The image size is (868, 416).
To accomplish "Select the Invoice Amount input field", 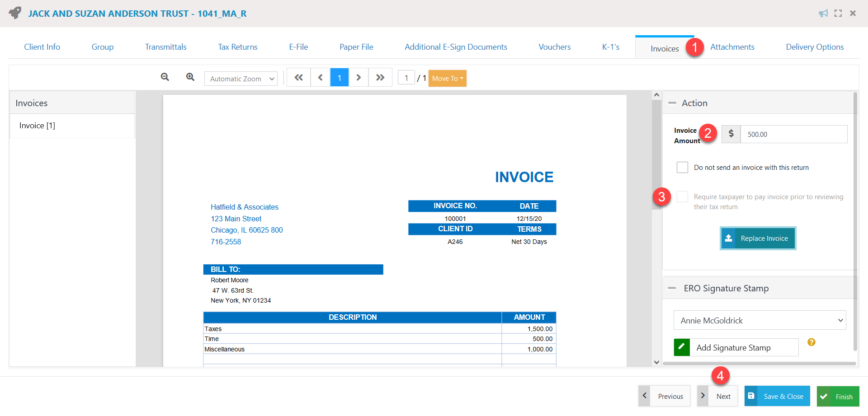I will pyautogui.click(x=794, y=134).
